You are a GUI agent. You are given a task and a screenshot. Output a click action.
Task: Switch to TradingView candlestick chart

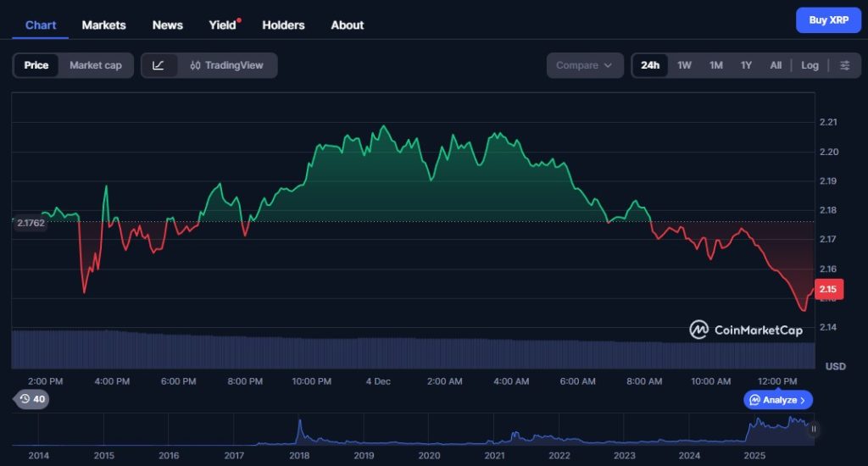coord(226,65)
